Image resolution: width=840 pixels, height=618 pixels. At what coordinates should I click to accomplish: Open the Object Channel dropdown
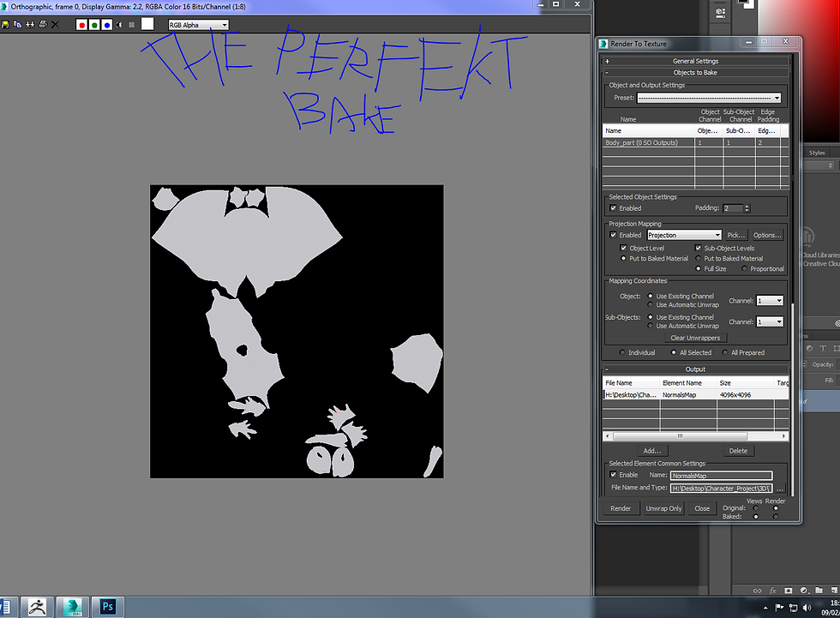pyautogui.click(x=770, y=301)
